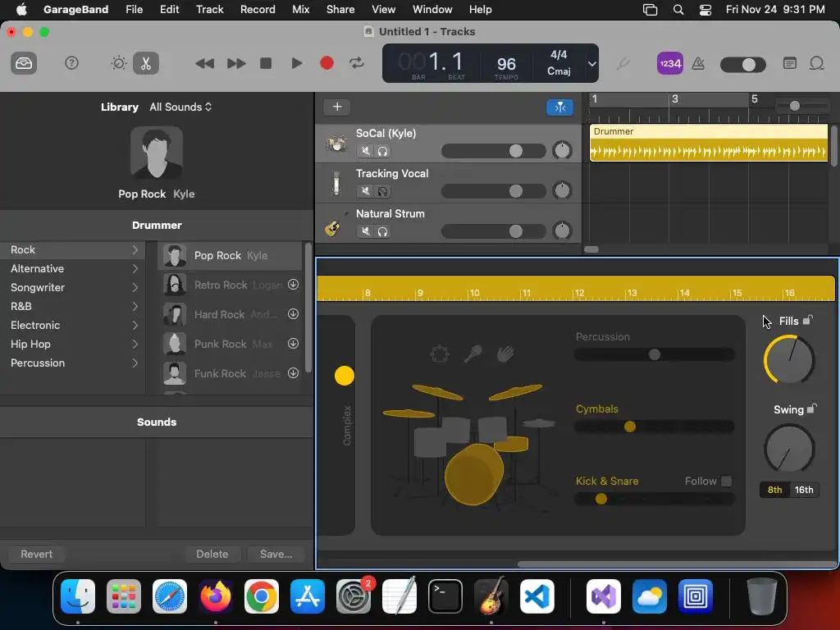Open the Tuner icon
The width and height of the screenshot is (840, 630).
(x=623, y=64)
